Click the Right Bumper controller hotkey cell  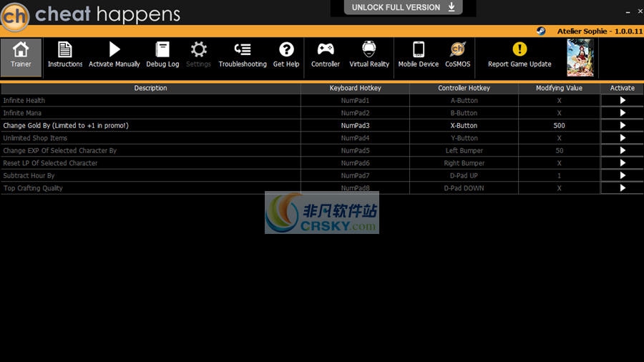point(464,163)
